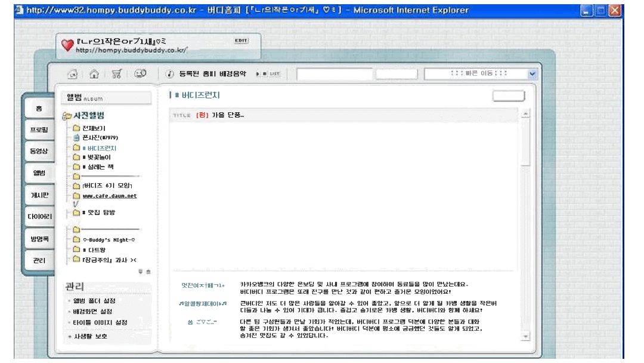Click the 사진앨범 heading text
Screen dimensions: 644x363
point(89,116)
